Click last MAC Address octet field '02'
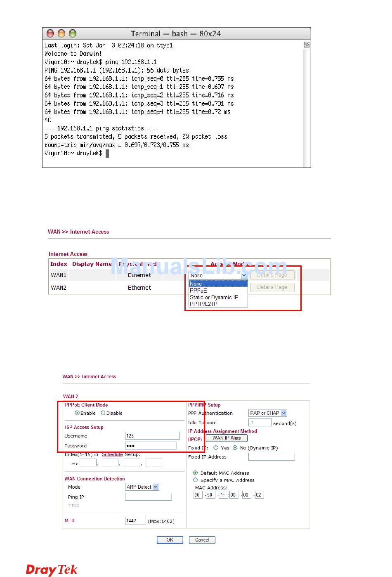 (x=259, y=495)
